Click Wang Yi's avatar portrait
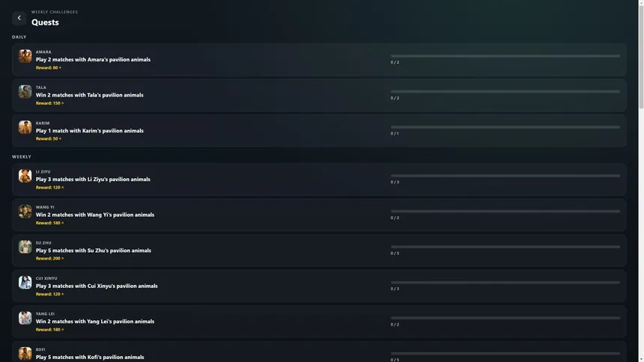Screen dimensions: 644x362 click(25, 212)
